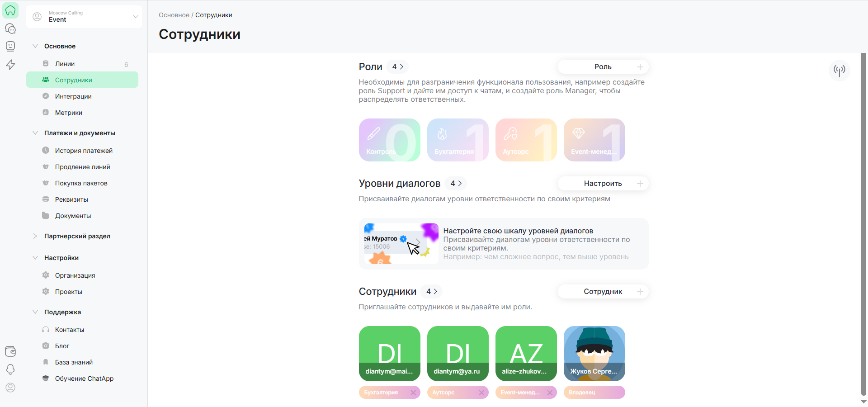Click the broadcast antenna icon at top right
The width and height of the screenshot is (868, 407).
pyautogui.click(x=839, y=70)
